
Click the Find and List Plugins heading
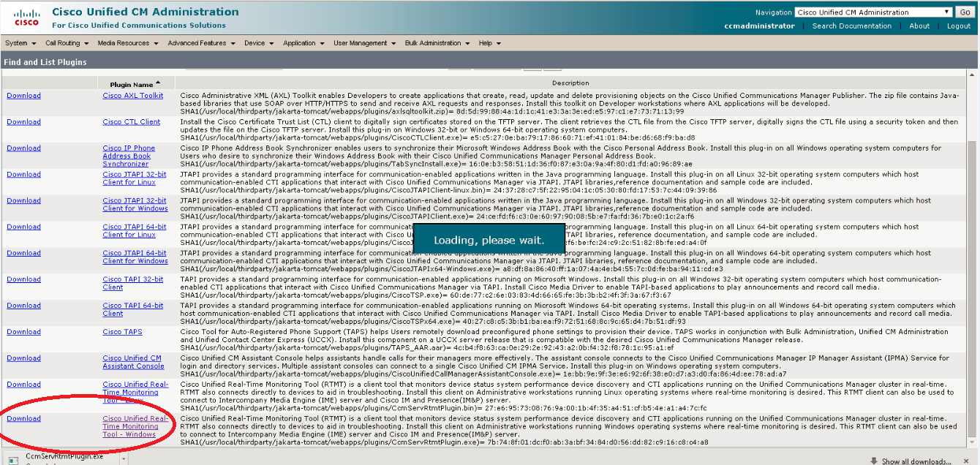(x=45, y=63)
